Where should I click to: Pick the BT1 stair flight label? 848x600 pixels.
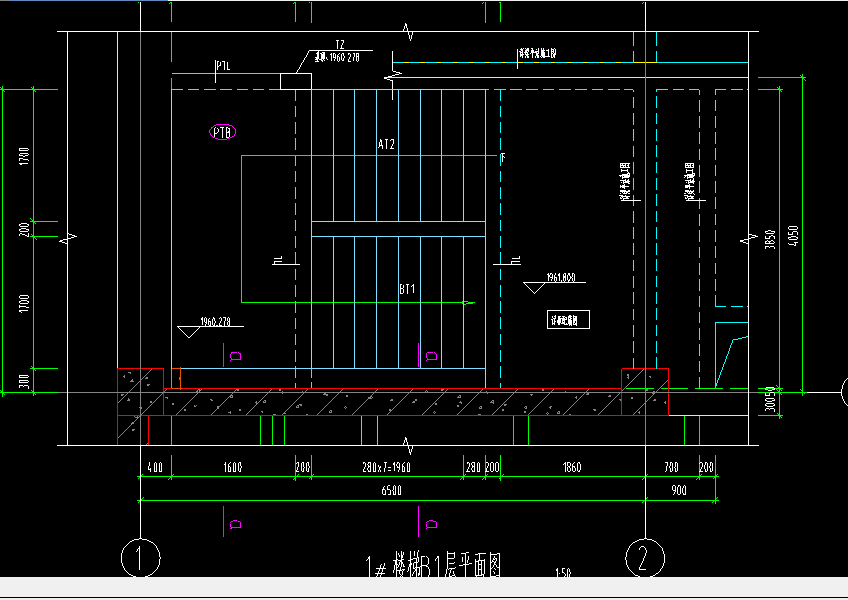(407, 289)
